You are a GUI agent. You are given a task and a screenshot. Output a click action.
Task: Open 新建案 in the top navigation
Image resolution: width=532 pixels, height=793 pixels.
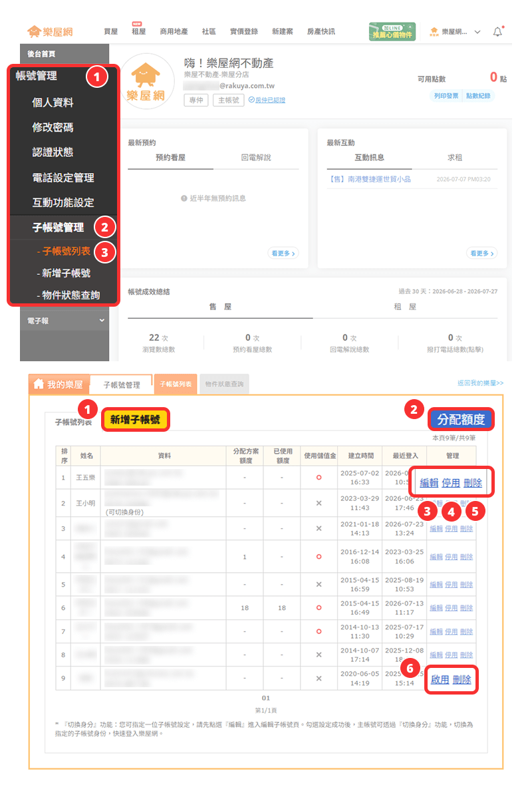[282, 31]
